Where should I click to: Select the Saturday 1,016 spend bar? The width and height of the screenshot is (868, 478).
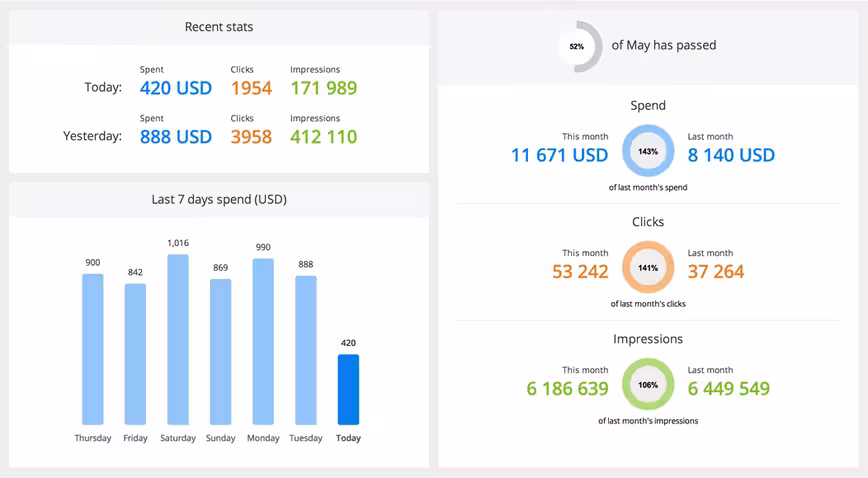point(178,340)
